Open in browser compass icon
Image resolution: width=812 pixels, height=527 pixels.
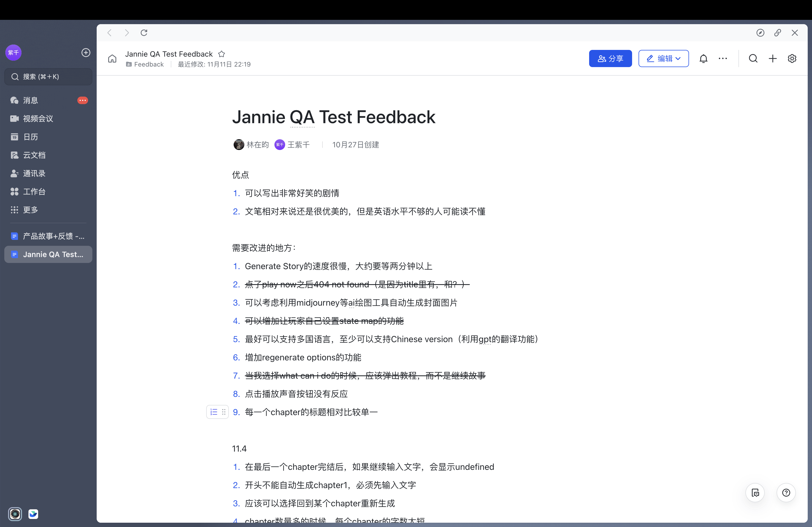point(760,33)
